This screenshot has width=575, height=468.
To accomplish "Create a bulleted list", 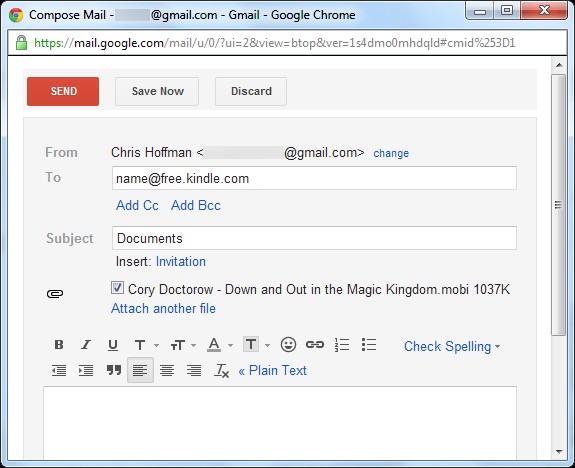I will 369,345.
